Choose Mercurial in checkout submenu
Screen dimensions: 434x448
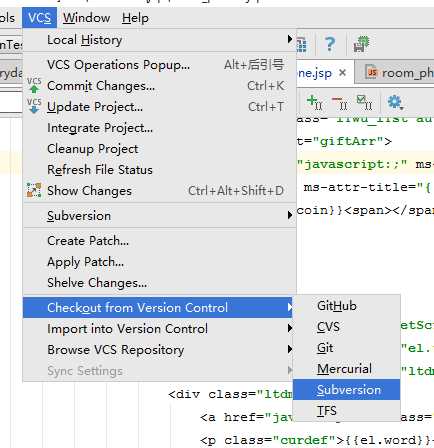347,369
